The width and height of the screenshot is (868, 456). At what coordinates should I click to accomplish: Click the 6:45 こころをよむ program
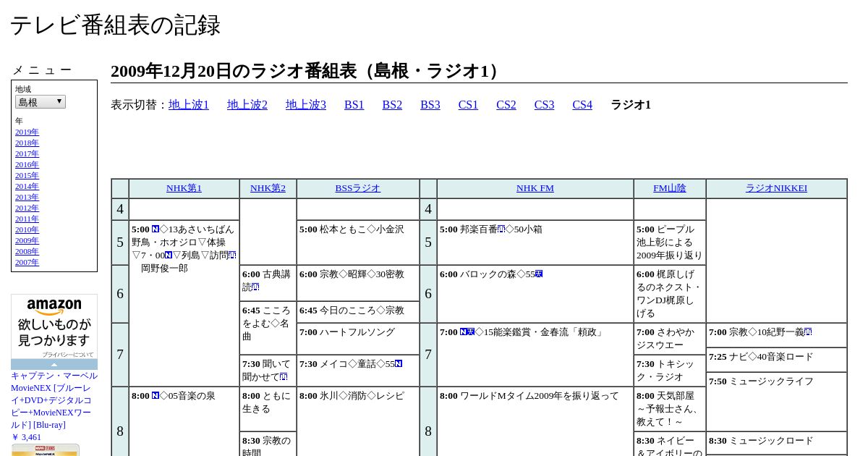click(268, 328)
